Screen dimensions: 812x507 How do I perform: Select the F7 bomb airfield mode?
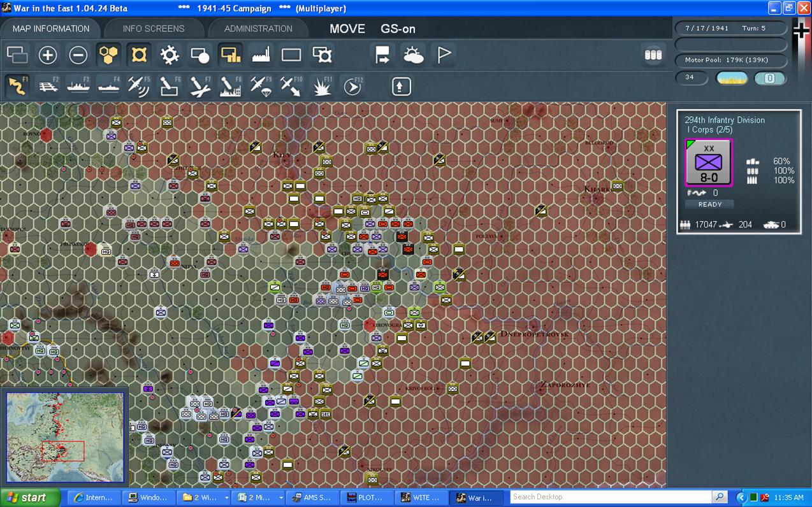pos(200,86)
